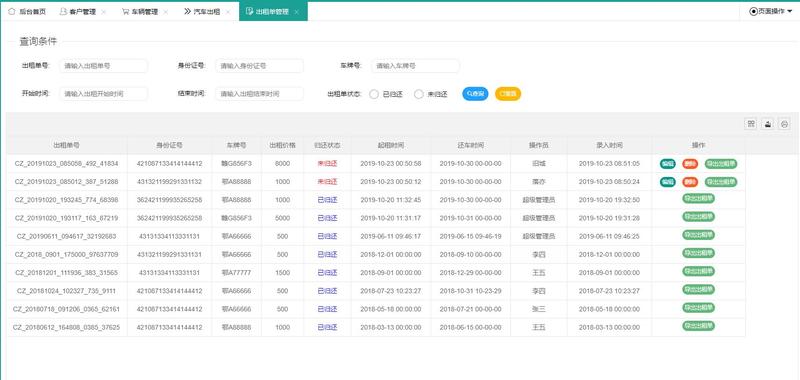Click the 录入时间 column header
Screen dimensions: 800x380
609,145
